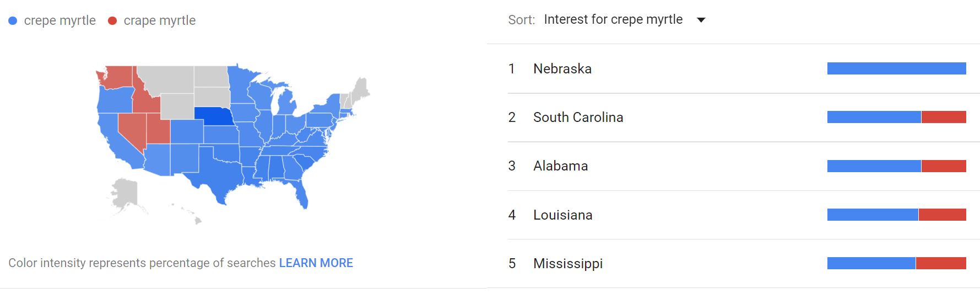Click the LEARN MORE link
The width and height of the screenshot is (980, 293).
coord(316,263)
